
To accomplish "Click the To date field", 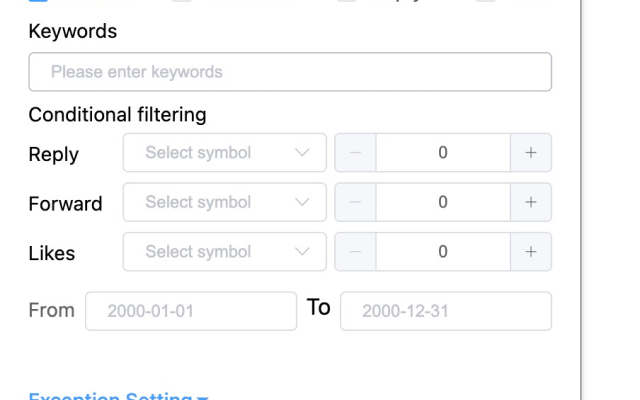I will click(x=446, y=311).
